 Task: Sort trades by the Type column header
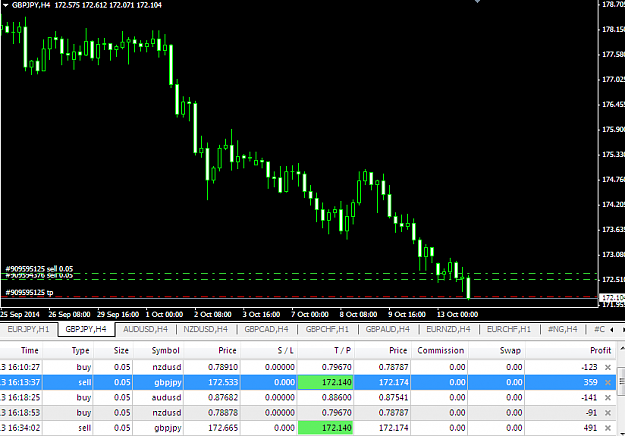pyautogui.click(x=68, y=350)
